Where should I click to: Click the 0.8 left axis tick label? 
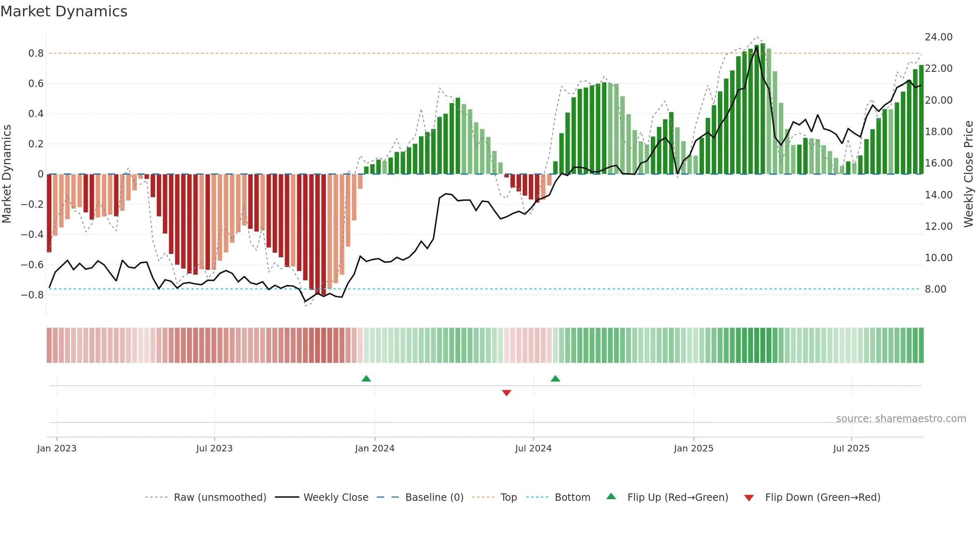point(36,53)
